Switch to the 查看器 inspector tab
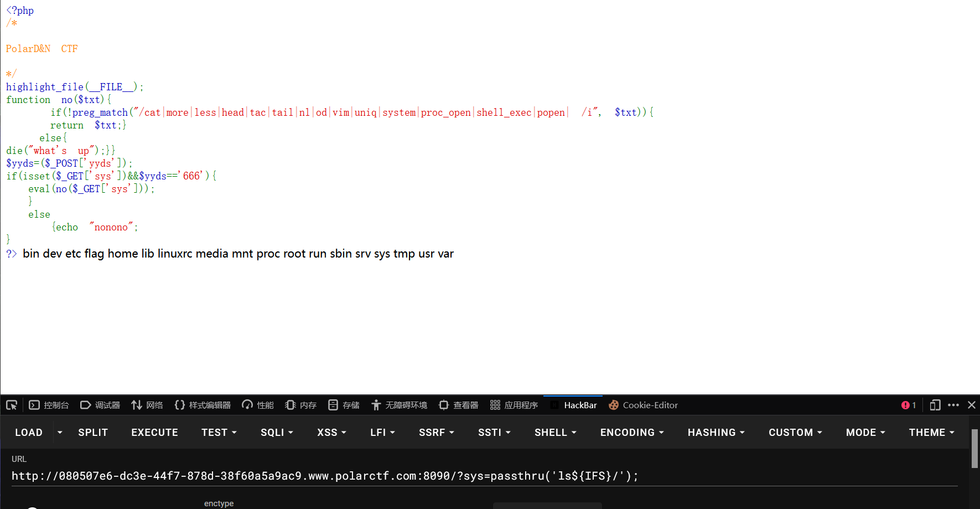 459,405
